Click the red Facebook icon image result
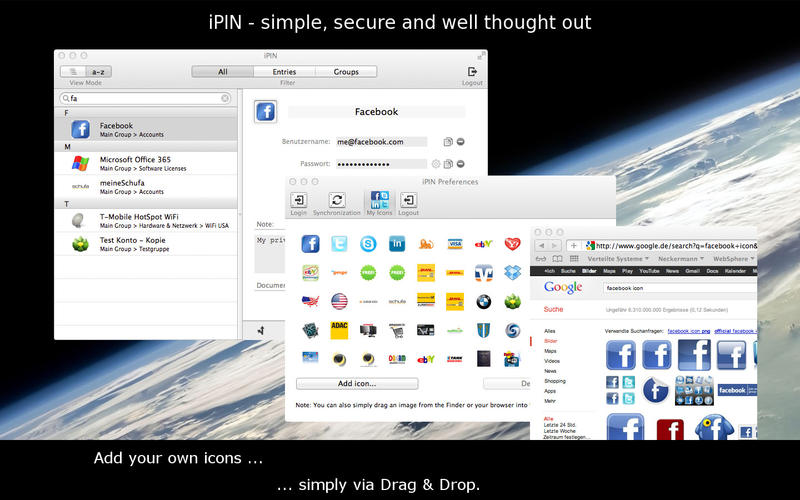 pyautogui.click(x=670, y=430)
